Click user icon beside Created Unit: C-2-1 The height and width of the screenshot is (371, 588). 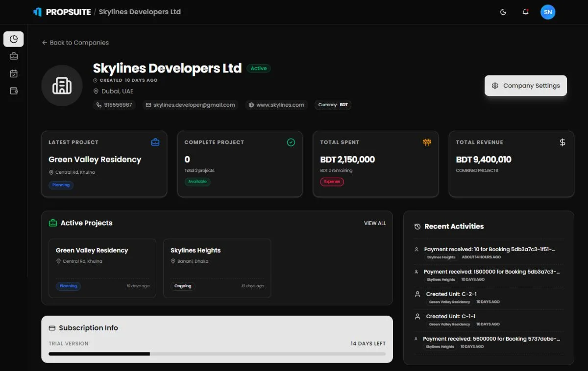tap(417, 294)
